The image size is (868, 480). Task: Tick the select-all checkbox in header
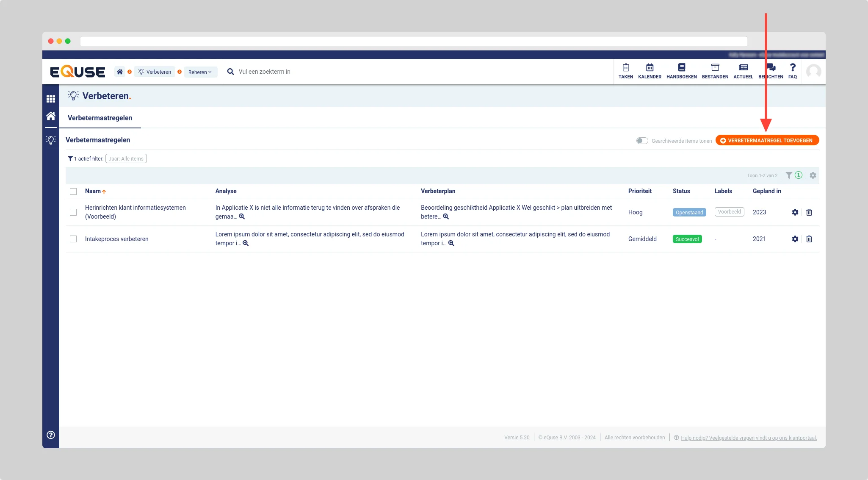click(x=73, y=191)
